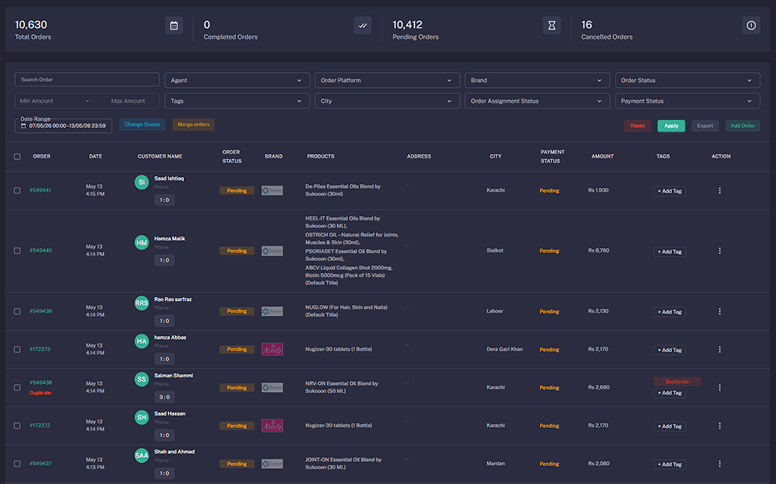Click the double-check icon beside Completed Orders

tap(363, 26)
